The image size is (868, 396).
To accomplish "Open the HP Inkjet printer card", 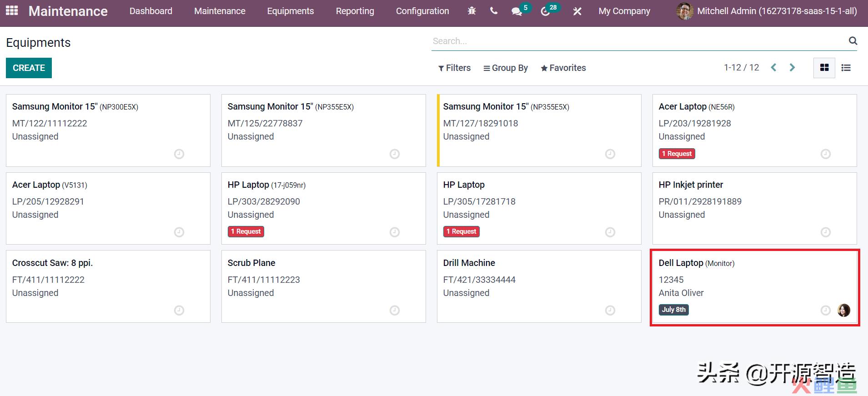I will point(755,209).
